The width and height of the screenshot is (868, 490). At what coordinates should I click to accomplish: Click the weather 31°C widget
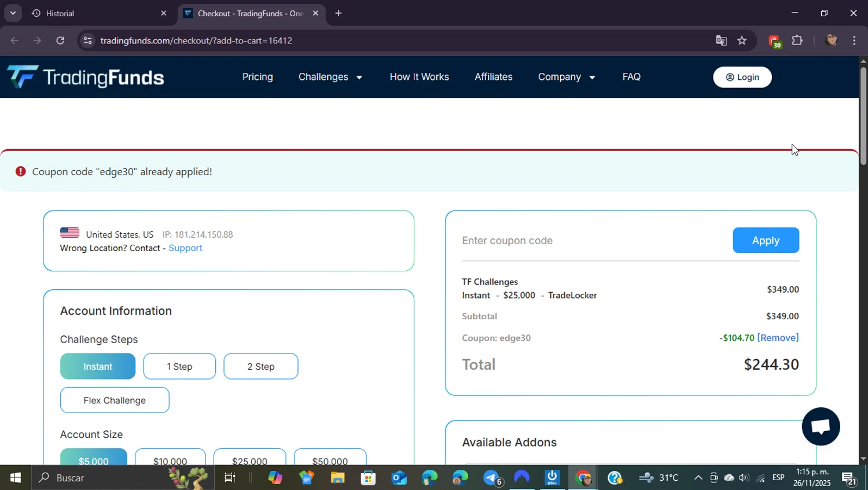click(x=659, y=478)
